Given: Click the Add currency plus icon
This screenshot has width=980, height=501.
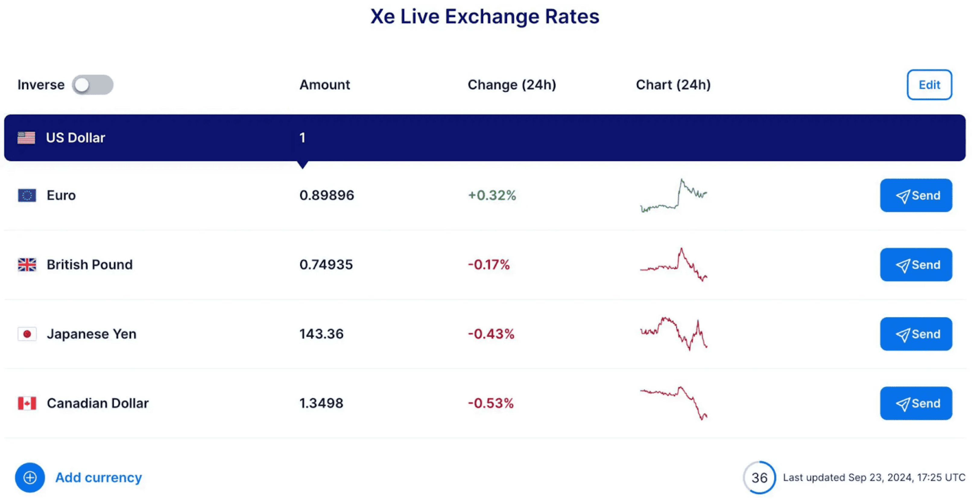Looking at the screenshot, I should [x=30, y=477].
